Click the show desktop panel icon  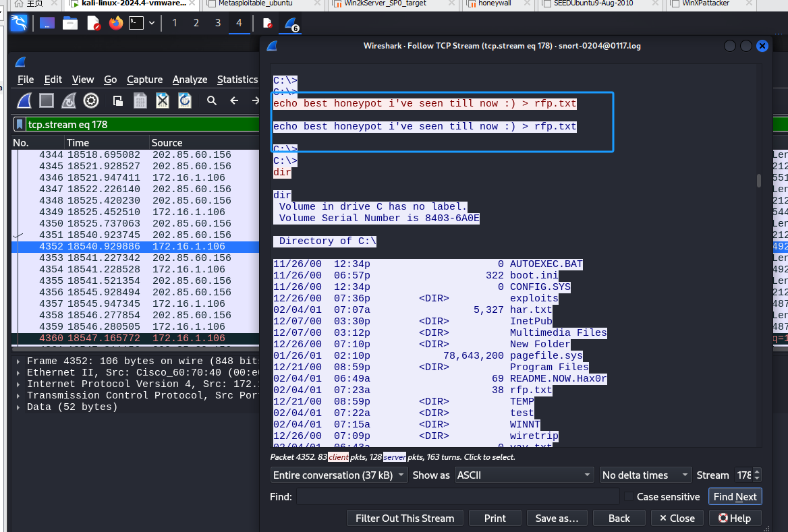47,23
